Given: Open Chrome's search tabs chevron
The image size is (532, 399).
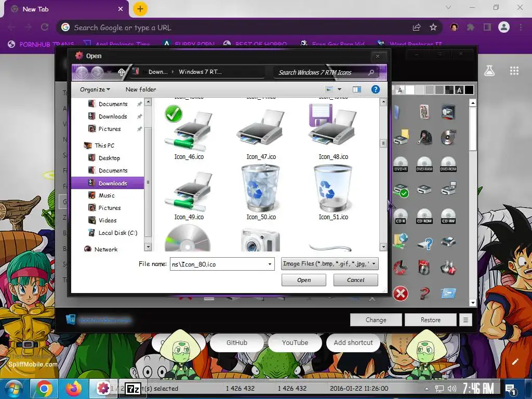Looking at the screenshot, I should tap(448, 7).
